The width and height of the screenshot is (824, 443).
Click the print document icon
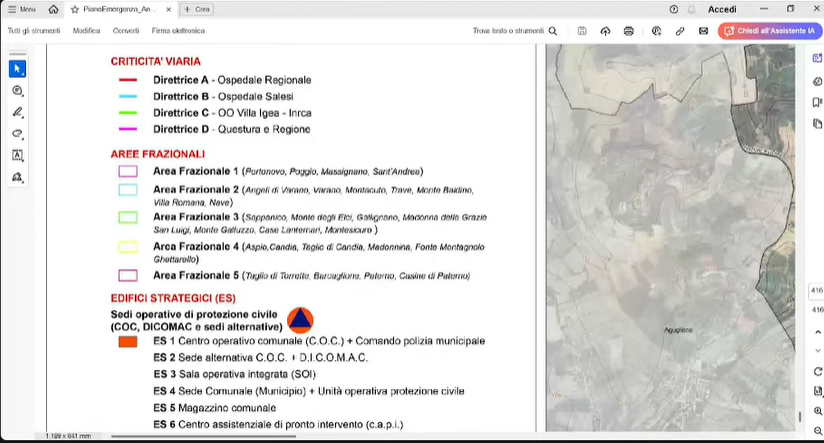click(629, 31)
